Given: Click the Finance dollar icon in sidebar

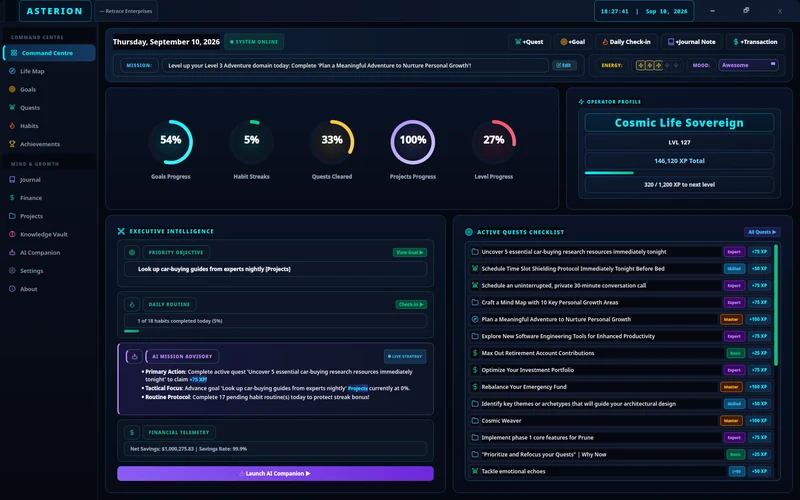Looking at the screenshot, I should click(12, 197).
